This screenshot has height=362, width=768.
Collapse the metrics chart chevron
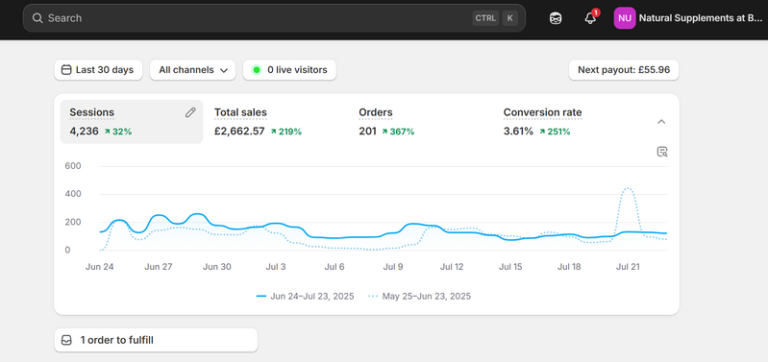point(661,122)
